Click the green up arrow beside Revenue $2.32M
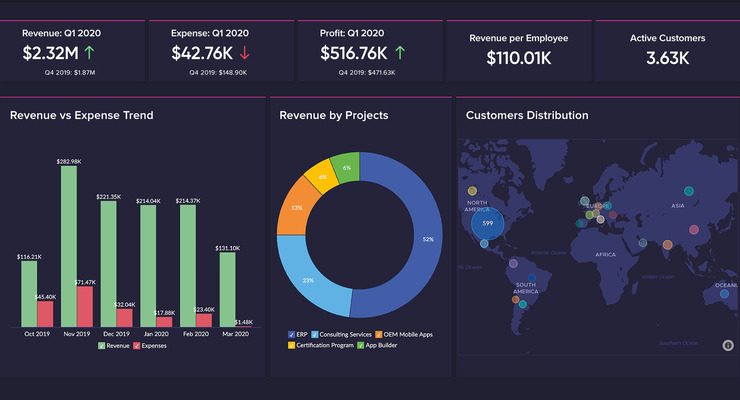 (91, 52)
